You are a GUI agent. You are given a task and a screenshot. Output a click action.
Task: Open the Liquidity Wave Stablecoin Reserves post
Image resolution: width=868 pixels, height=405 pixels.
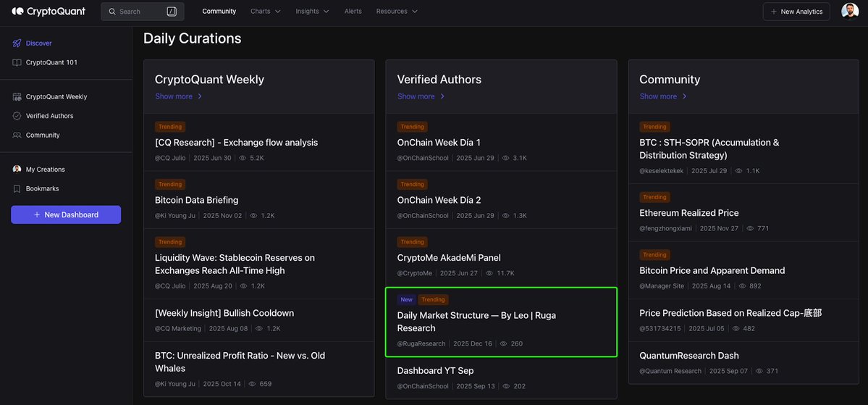click(235, 264)
